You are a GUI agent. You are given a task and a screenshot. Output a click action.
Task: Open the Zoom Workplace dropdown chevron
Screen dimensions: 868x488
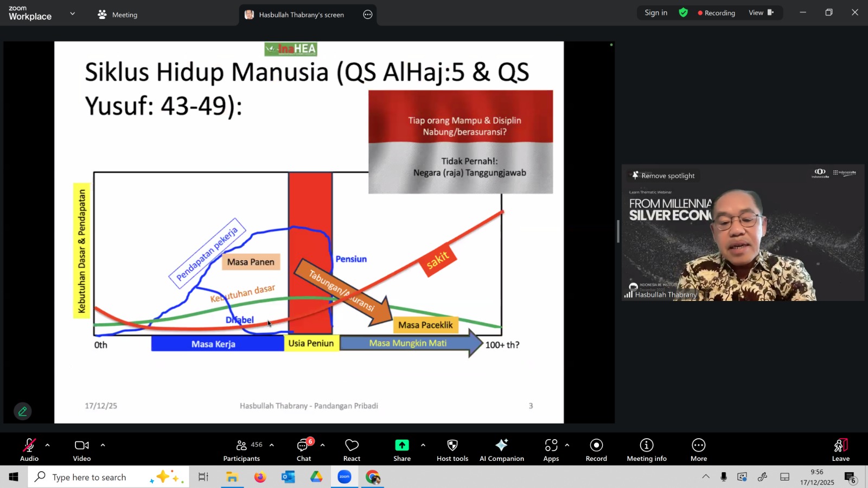(x=72, y=14)
